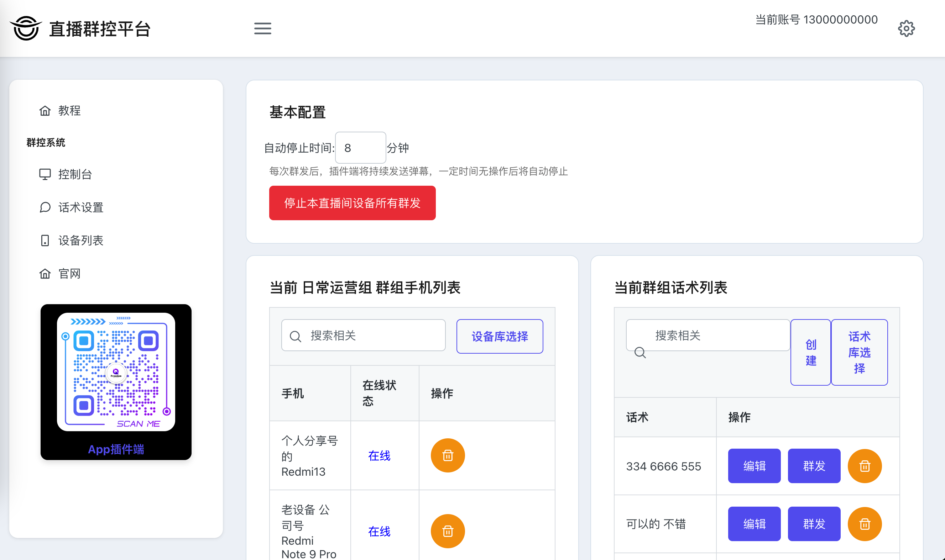945x560 pixels.
Task: Click 在线 status for Redmi13 row
Action: click(x=379, y=455)
